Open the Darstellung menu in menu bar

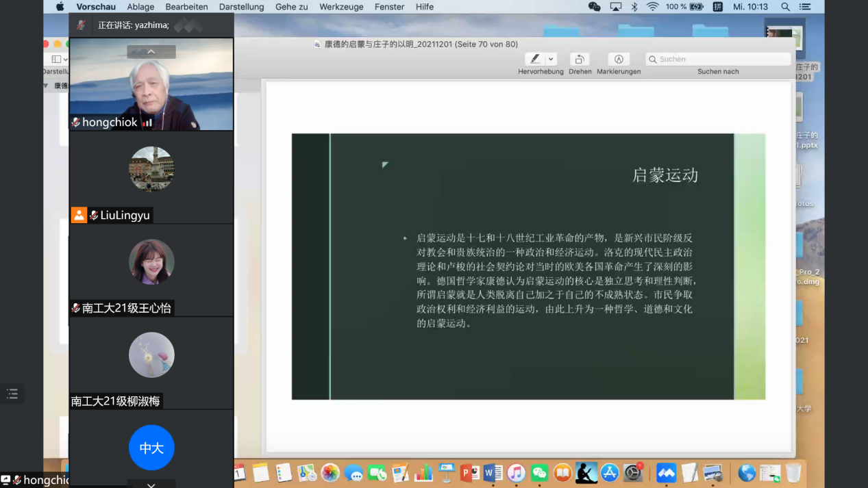(x=241, y=7)
